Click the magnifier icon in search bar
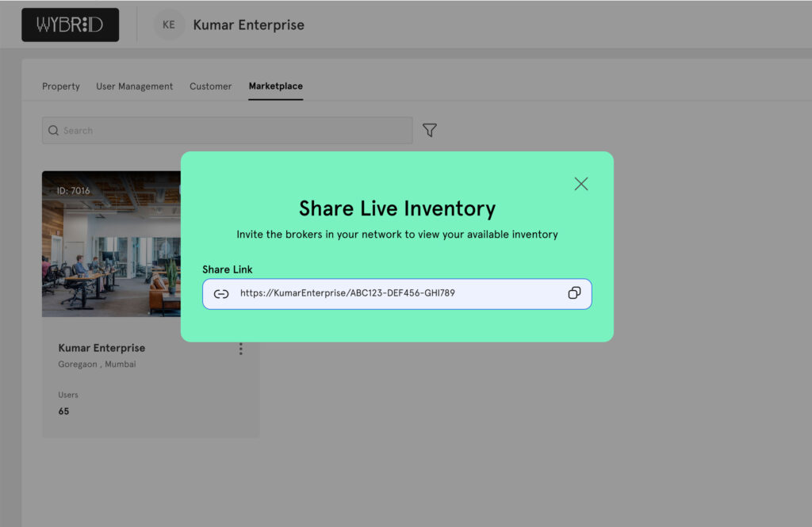812x527 pixels. (x=54, y=131)
